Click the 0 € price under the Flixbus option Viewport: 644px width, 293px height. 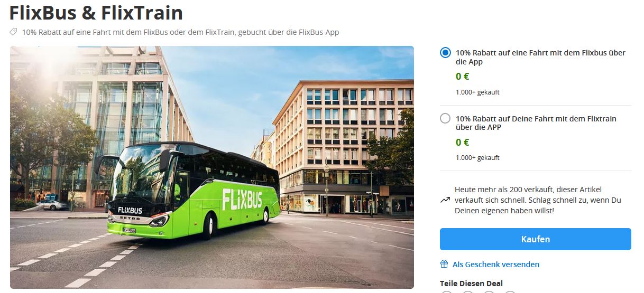click(x=463, y=77)
